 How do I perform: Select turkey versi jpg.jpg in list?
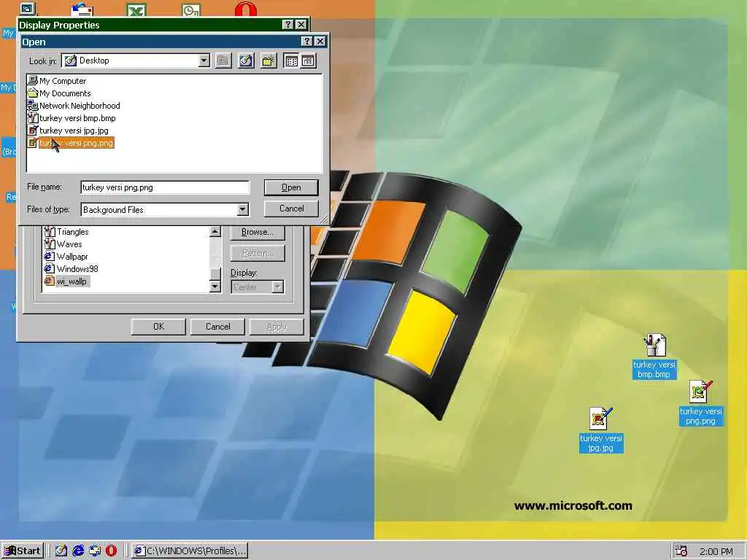click(68, 131)
